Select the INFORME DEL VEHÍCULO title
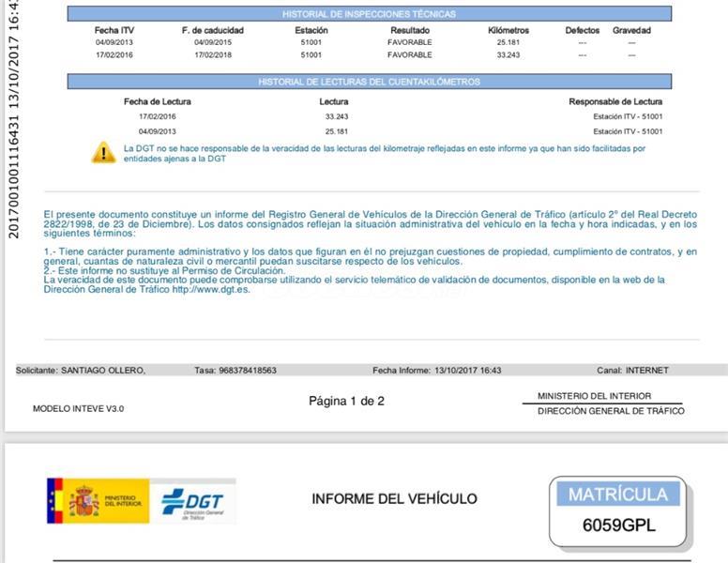The height and width of the screenshot is (563, 728). click(x=394, y=499)
